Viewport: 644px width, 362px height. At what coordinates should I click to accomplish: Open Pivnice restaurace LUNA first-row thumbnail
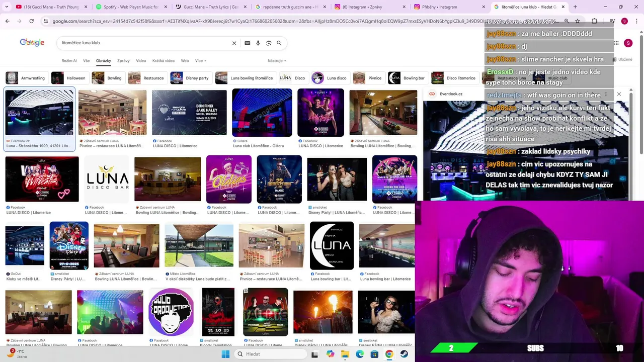(x=113, y=113)
